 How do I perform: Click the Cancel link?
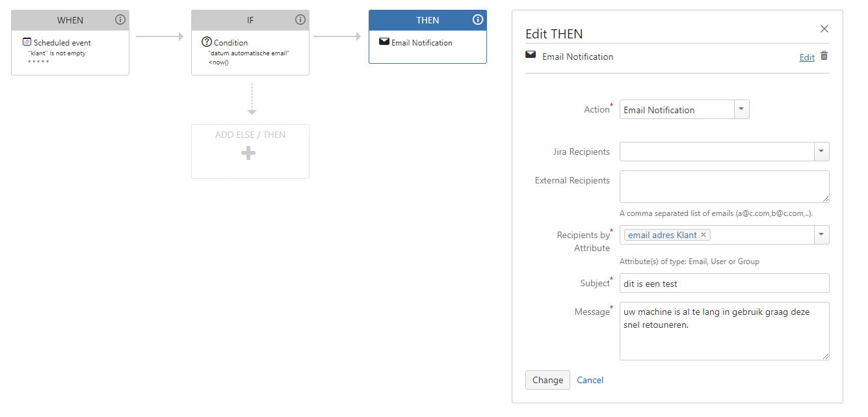point(590,380)
